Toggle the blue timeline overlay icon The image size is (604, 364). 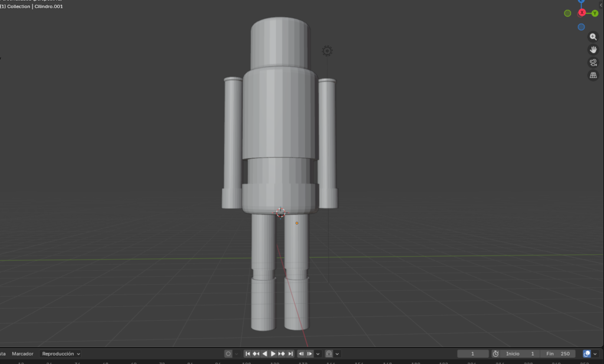coord(587,353)
